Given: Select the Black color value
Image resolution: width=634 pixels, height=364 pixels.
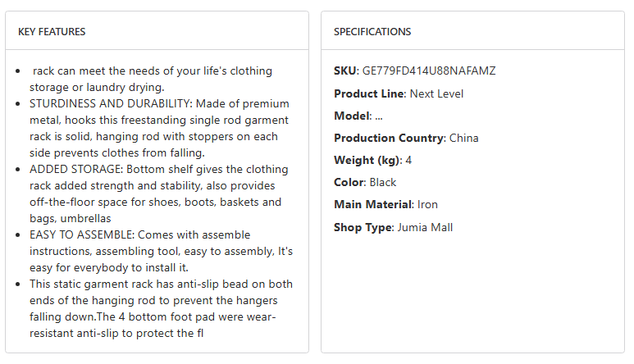Looking at the screenshot, I should [x=383, y=182].
